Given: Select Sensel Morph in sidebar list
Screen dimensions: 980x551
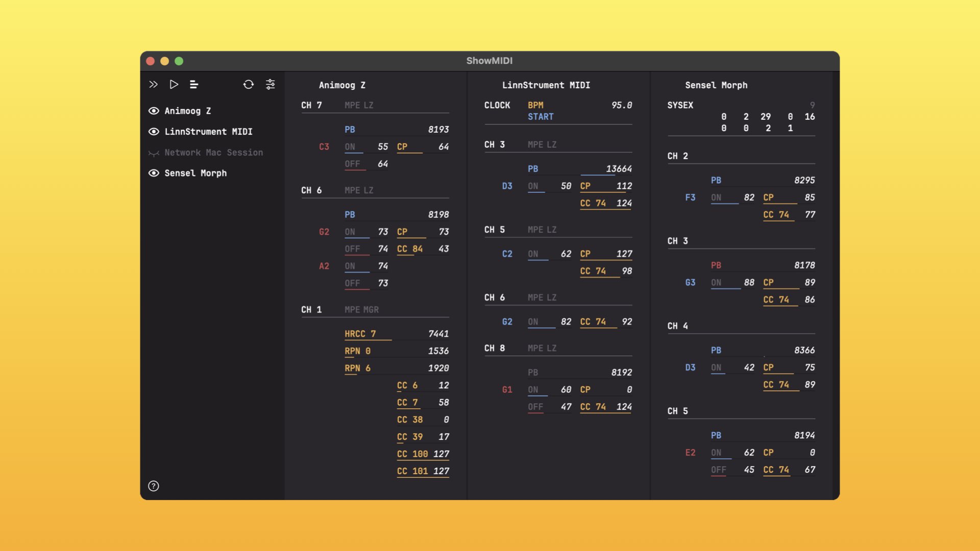Looking at the screenshot, I should click(195, 173).
